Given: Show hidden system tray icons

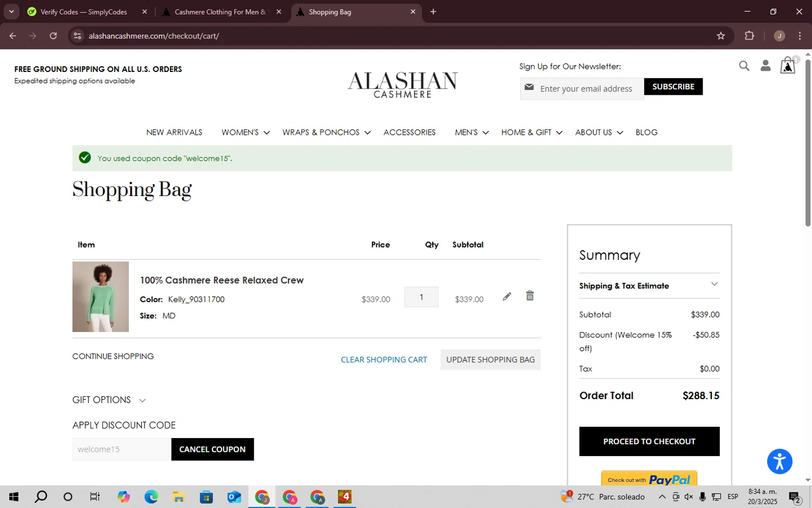Looking at the screenshot, I should point(662,497).
